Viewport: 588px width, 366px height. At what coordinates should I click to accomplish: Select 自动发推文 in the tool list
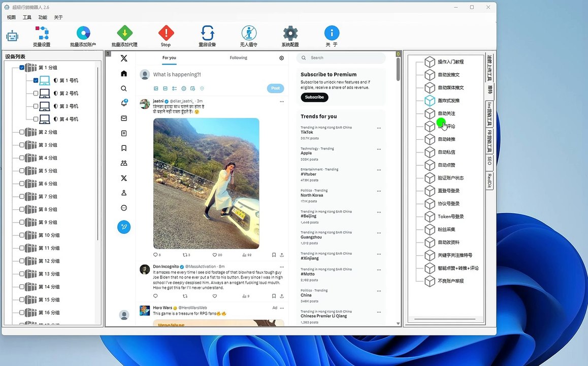tap(449, 75)
